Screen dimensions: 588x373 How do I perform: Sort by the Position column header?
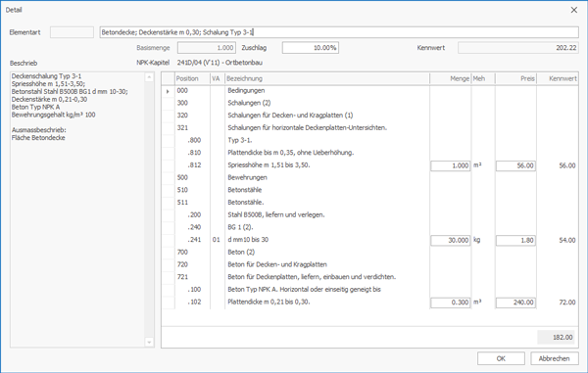tap(192, 78)
